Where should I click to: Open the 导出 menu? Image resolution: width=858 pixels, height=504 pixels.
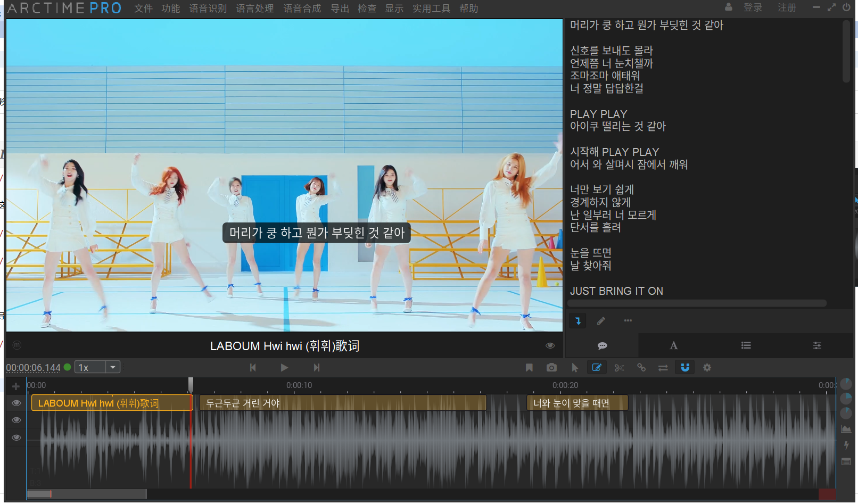pos(340,9)
